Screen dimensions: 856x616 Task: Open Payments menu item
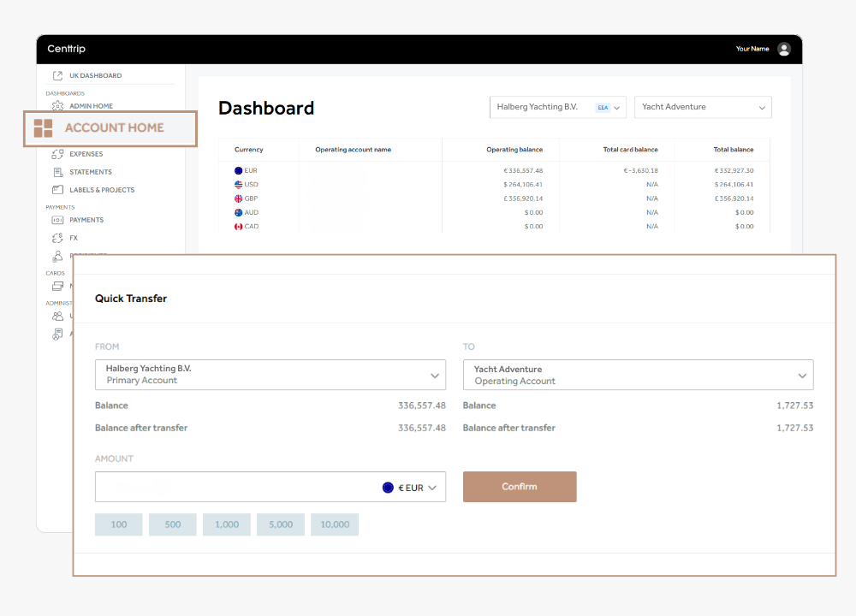point(86,221)
